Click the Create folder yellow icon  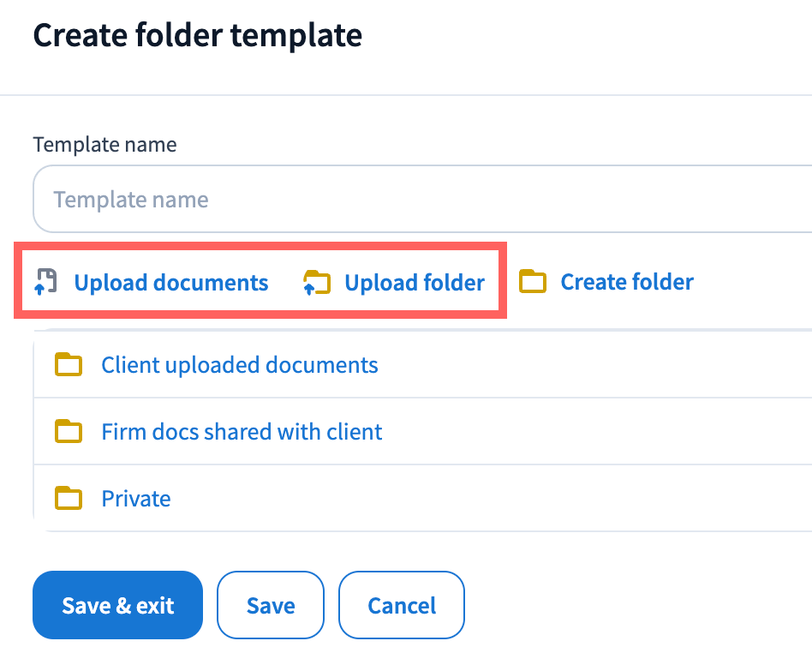[533, 282]
